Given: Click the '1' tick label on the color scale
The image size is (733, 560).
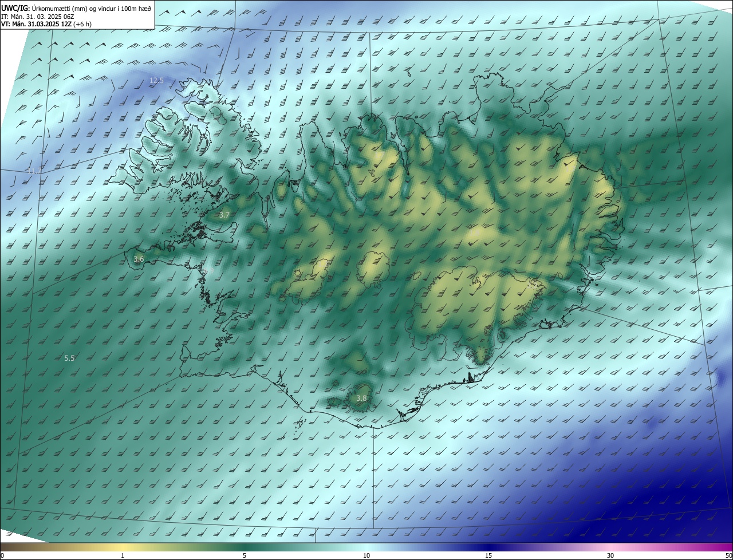Looking at the screenshot, I should (x=123, y=556).
